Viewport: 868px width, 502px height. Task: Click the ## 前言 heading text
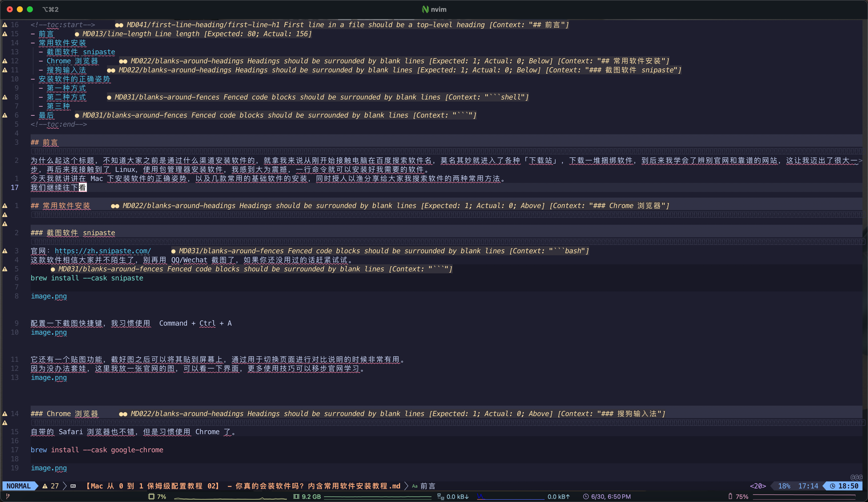(x=44, y=142)
